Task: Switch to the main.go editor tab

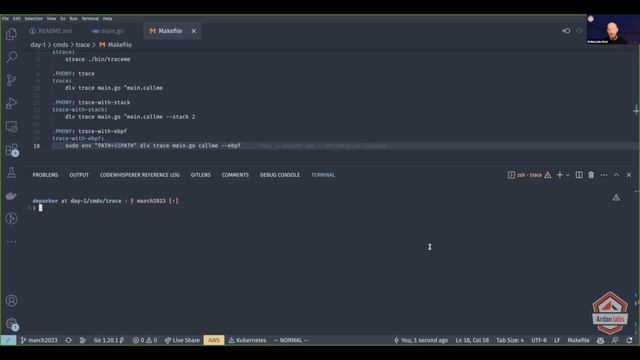Action: 108,31
